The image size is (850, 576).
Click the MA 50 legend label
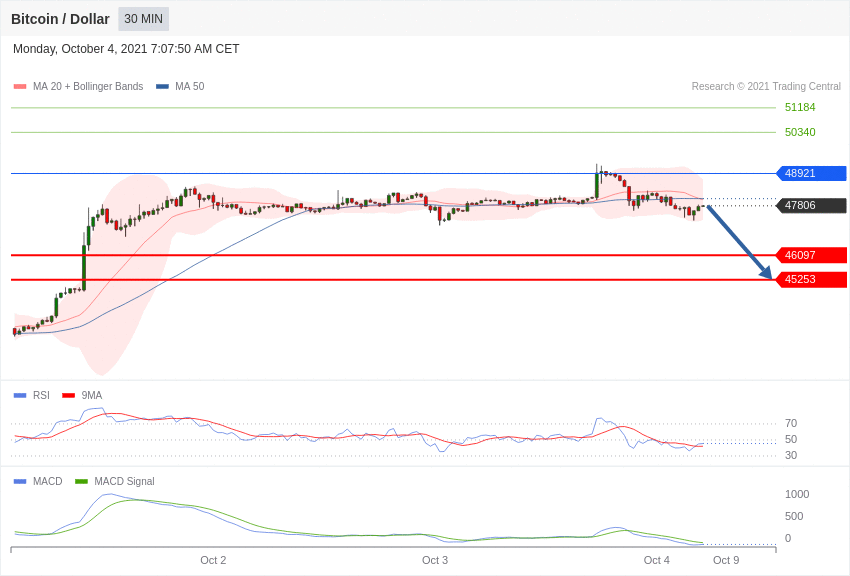190,86
